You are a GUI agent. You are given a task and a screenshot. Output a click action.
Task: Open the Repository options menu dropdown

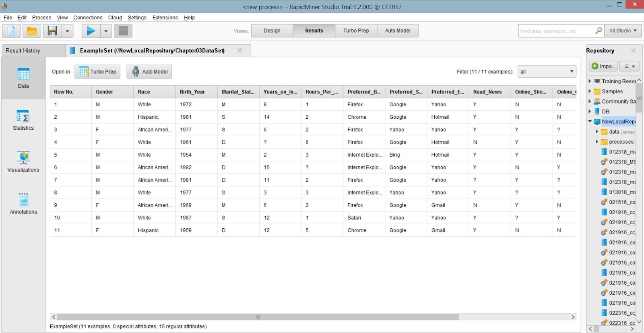tap(629, 66)
